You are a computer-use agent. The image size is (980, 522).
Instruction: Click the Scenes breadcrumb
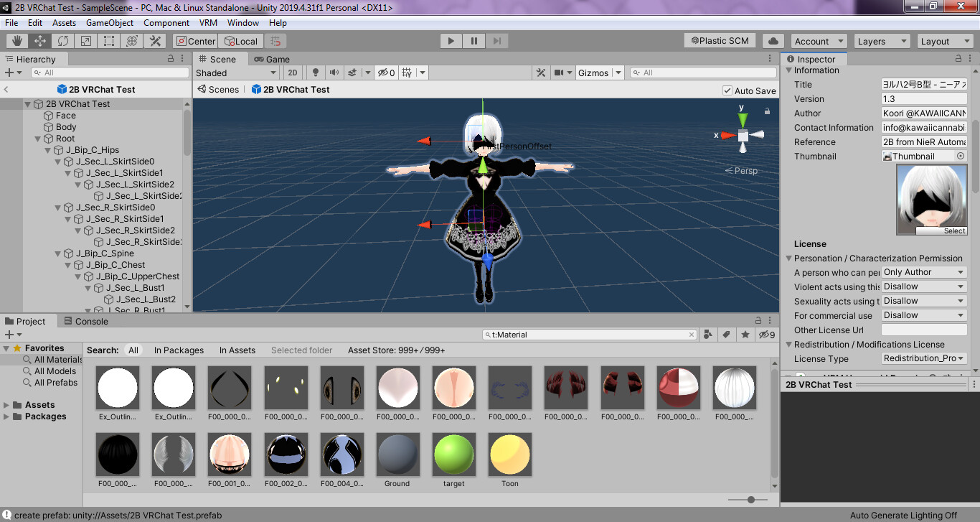pos(218,90)
